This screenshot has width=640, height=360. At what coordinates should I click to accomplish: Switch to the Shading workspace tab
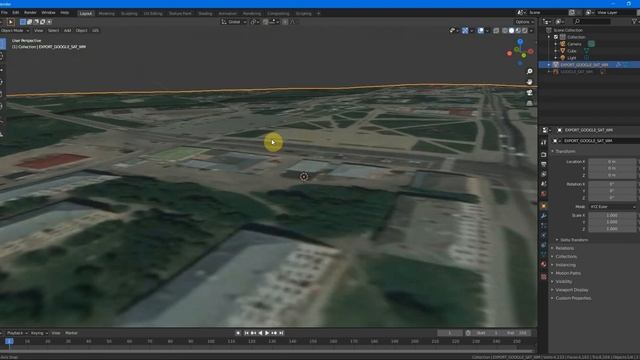[x=205, y=13]
